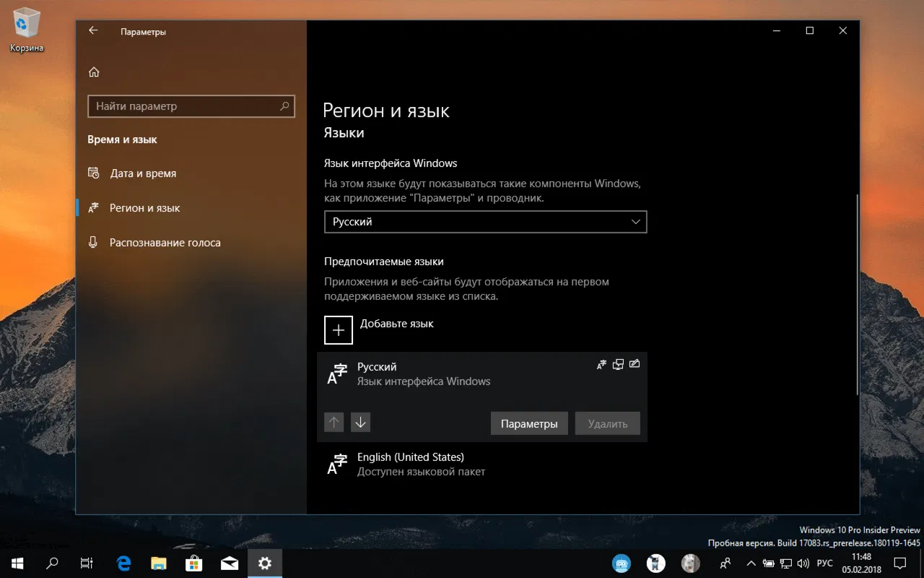
Task: Open Microsoft Edge from the taskbar
Action: pyautogui.click(x=123, y=563)
